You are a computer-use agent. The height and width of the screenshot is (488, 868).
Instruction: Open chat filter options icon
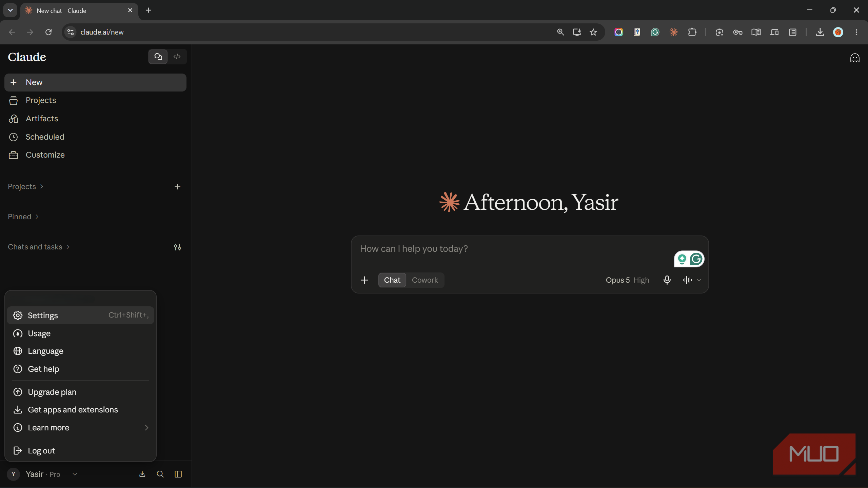[x=177, y=247]
